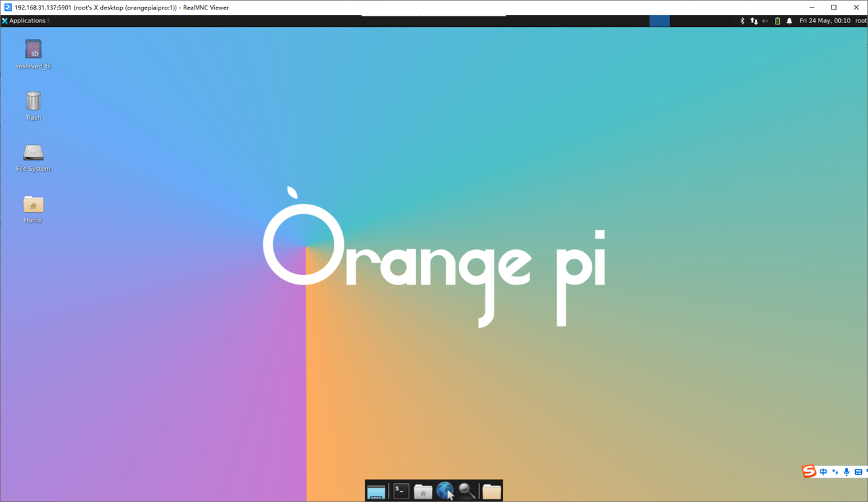
Task: Select the File System desktop icon
Action: (33, 157)
